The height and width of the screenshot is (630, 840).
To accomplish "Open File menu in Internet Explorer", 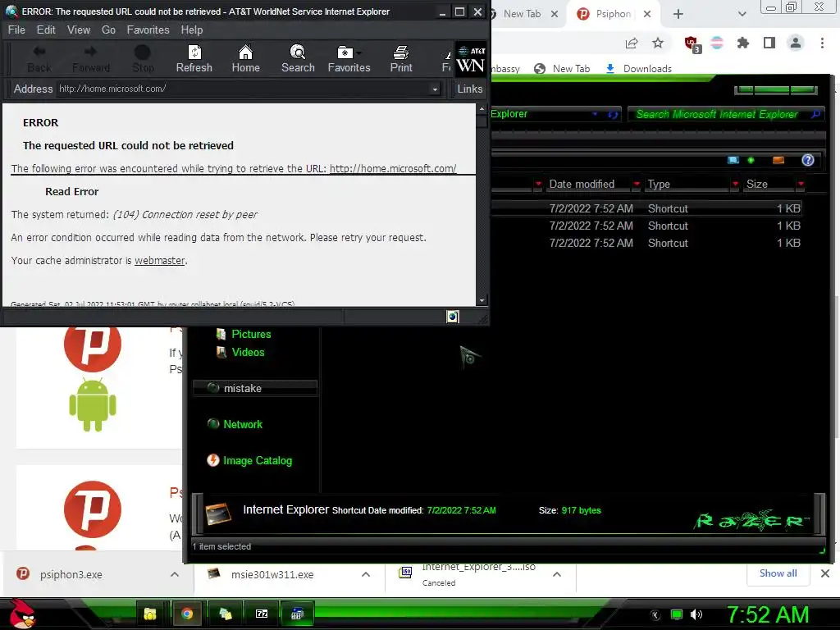I will pos(16,30).
